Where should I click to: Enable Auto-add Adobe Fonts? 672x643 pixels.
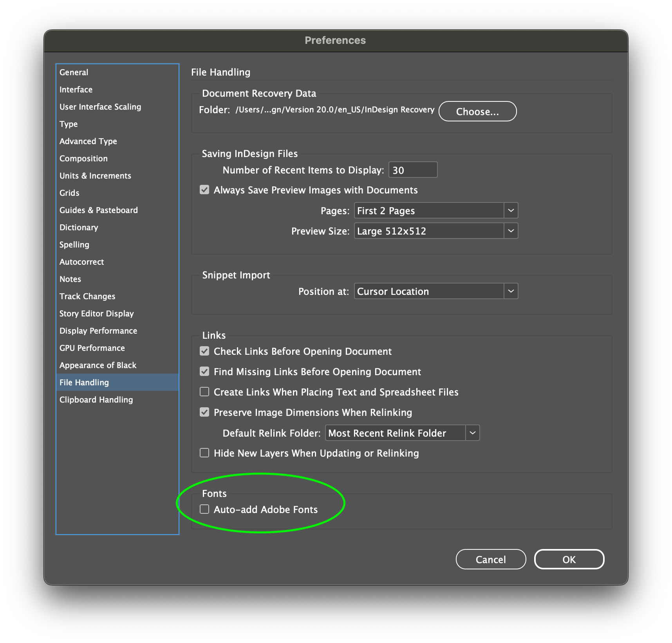204,509
